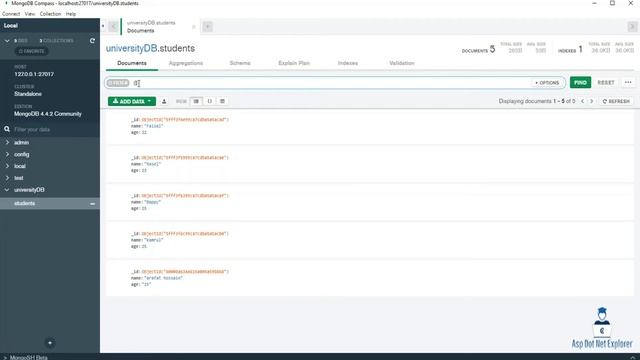This screenshot has height=360, width=640.
Task: Select the students collection
Action: coord(24,203)
